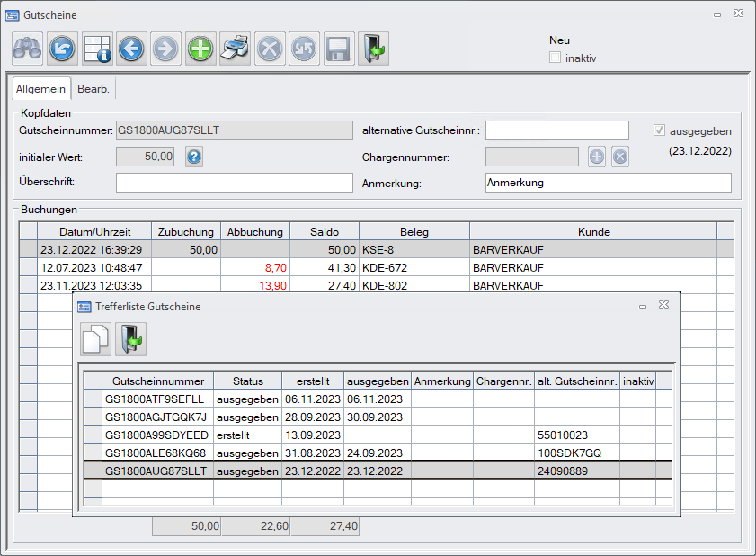Click the blue undo arrow icon

62,49
